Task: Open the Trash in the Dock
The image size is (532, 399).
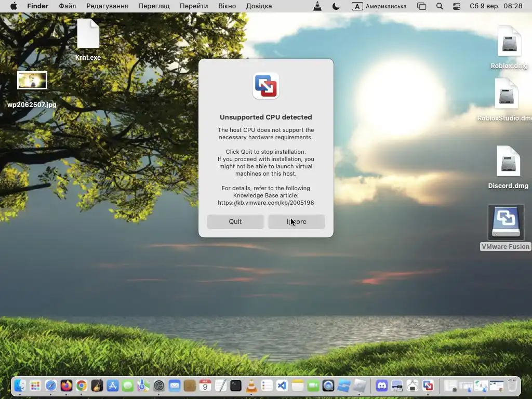Action: point(512,386)
